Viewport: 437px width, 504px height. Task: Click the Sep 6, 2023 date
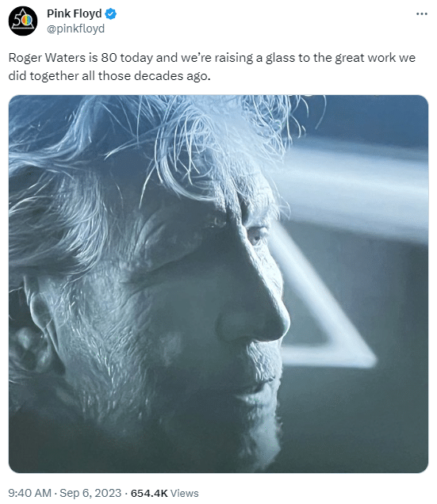(x=90, y=493)
